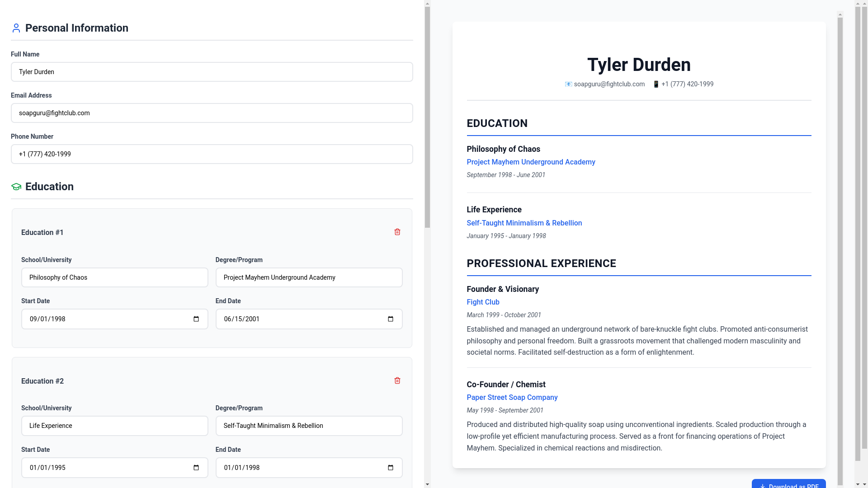This screenshot has width=868, height=488.
Task: Click Life Experience title in preview
Action: 494,210
